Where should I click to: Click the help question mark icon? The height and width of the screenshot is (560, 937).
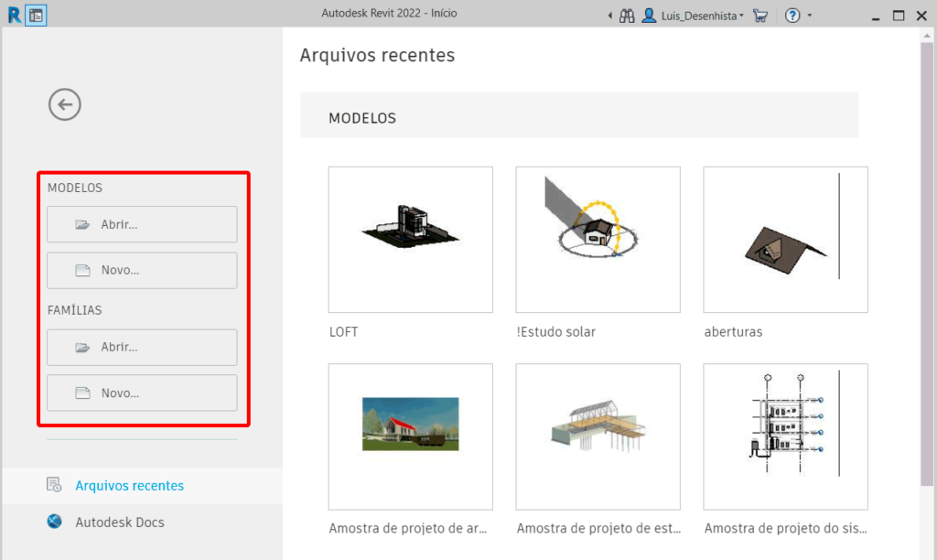pyautogui.click(x=792, y=16)
